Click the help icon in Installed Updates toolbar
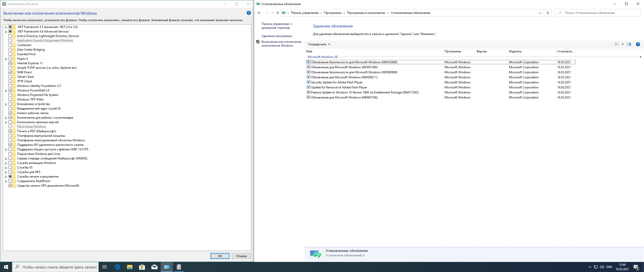Viewport: 644px width, 272px height. [638, 44]
